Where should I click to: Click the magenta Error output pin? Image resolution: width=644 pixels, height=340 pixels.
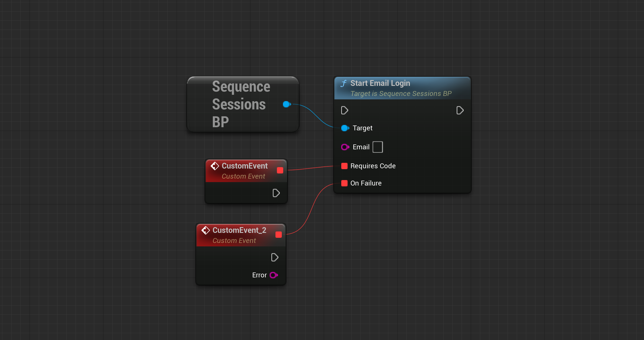[x=273, y=275]
